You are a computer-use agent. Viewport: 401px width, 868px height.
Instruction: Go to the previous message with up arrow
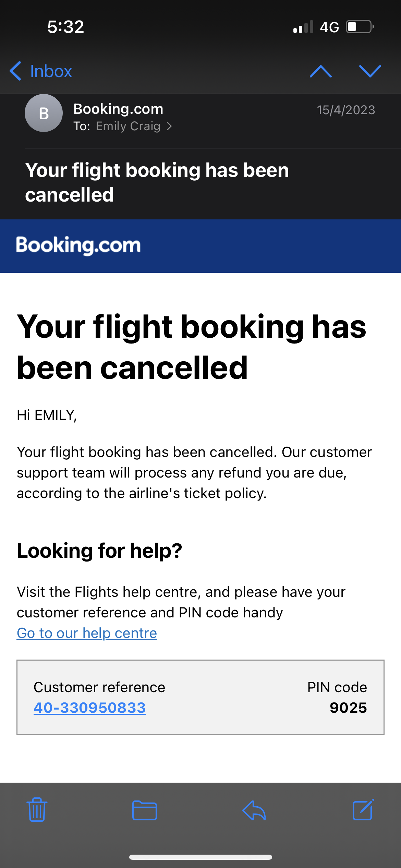pyautogui.click(x=320, y=71)
